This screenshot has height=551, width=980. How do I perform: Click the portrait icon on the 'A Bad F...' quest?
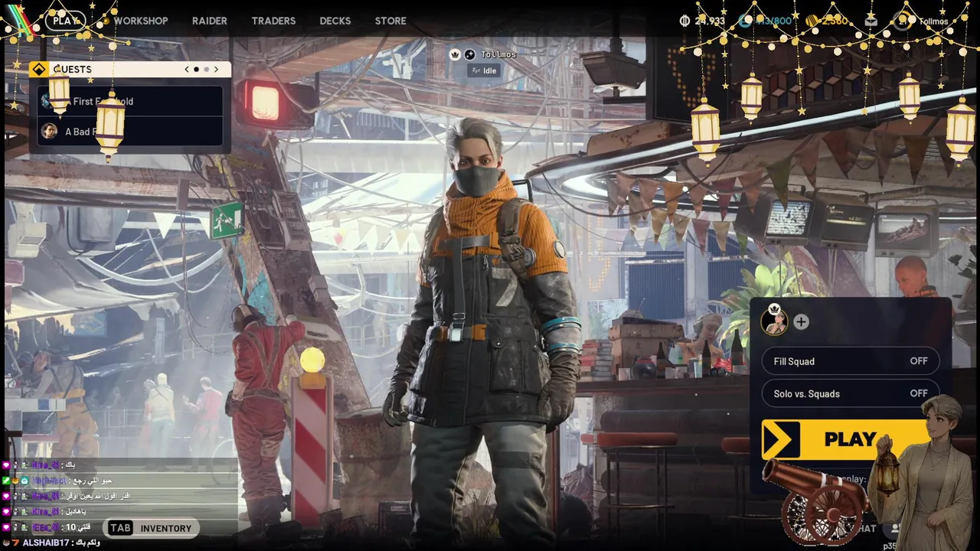(x=49, y=131)
